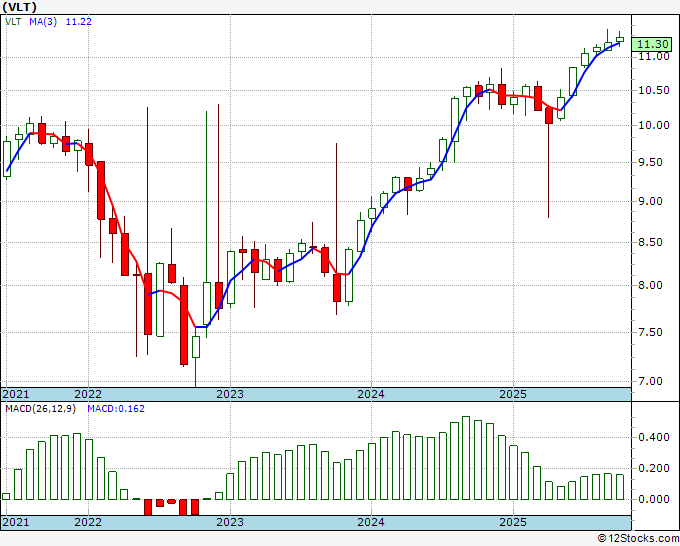Click the VLT ticker legend label
This screenshot has width=680, height=546.
coord(13,21)
